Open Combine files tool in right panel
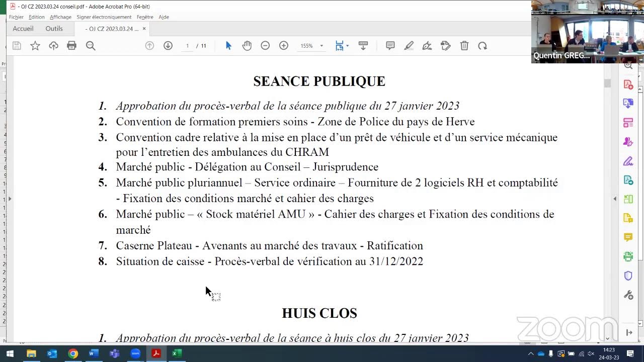644x362 pixels. pos(628,104)
